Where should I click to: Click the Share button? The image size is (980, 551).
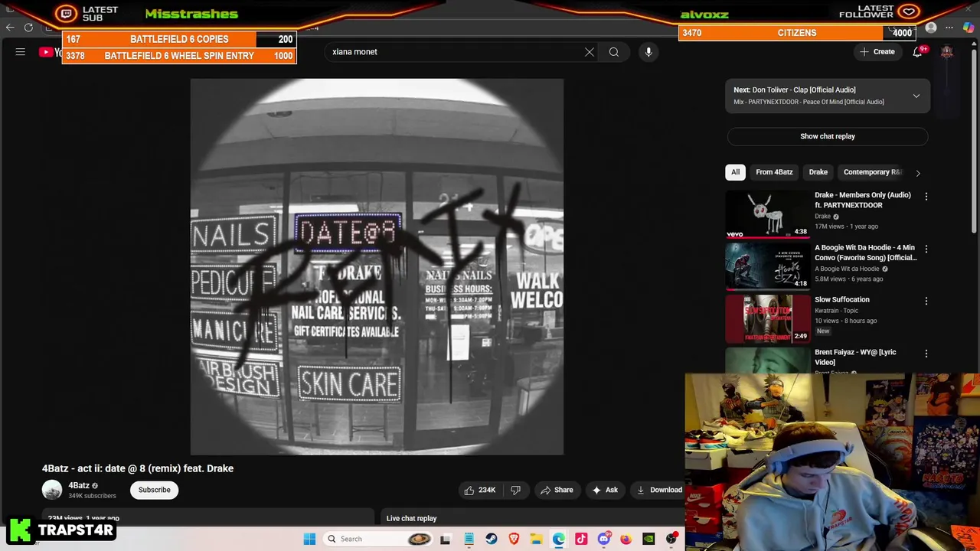point(557,490)
